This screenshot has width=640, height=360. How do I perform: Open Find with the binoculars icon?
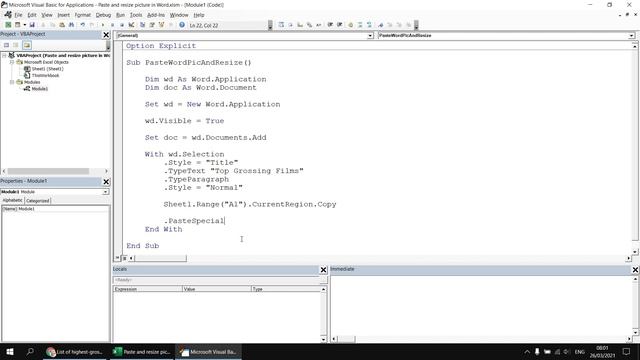coord(71,25)
